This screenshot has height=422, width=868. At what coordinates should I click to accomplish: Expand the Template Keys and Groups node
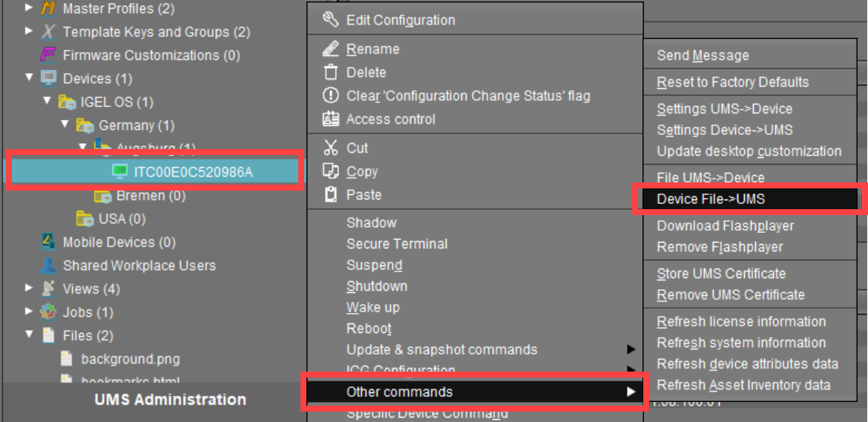(29, 32)
